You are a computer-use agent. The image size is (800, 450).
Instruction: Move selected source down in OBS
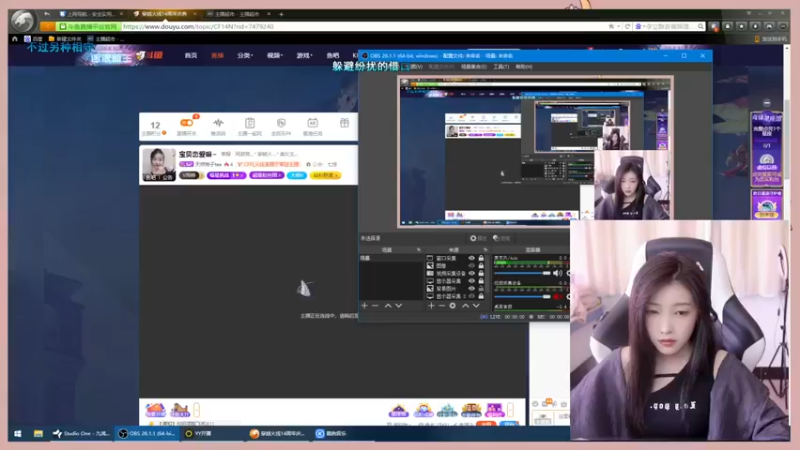click(x=476, y=306)
